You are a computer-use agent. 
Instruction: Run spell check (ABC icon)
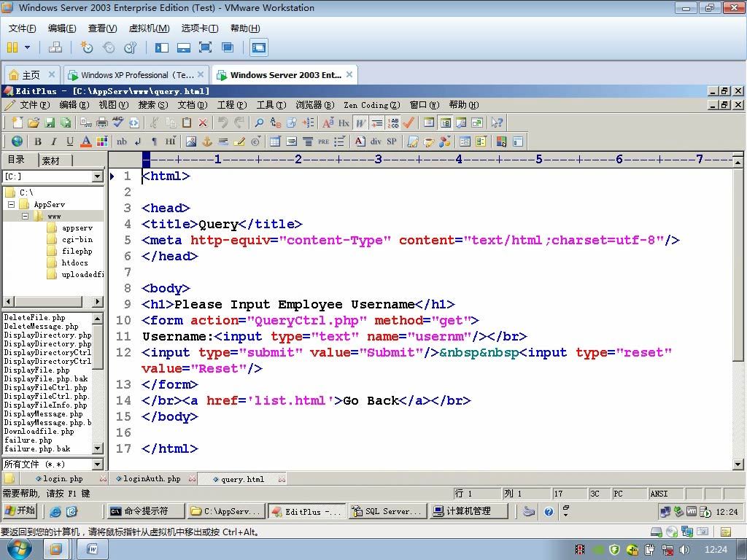(118, 122)
